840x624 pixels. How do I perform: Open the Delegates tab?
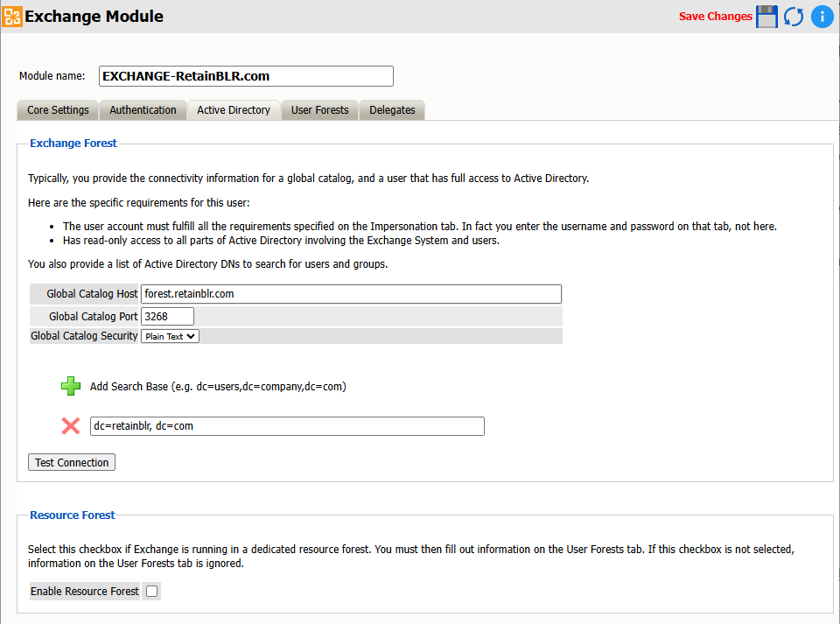click(392, 110)
